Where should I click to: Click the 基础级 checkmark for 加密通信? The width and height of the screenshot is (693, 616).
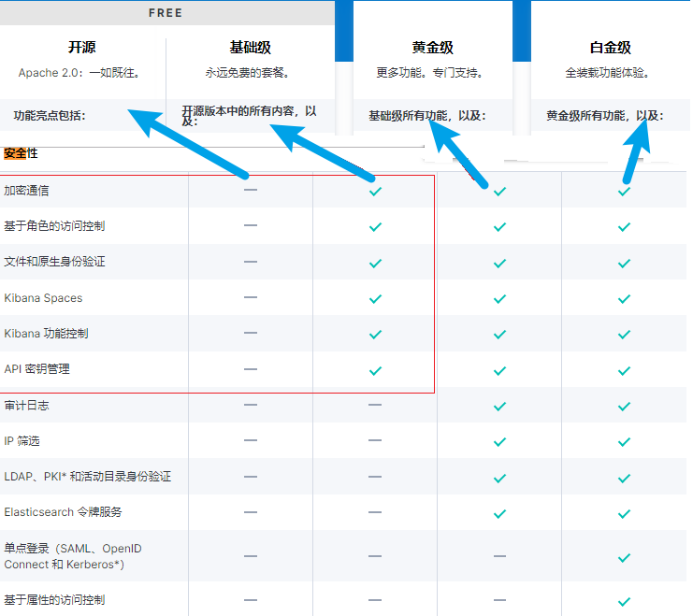[375, 191]
